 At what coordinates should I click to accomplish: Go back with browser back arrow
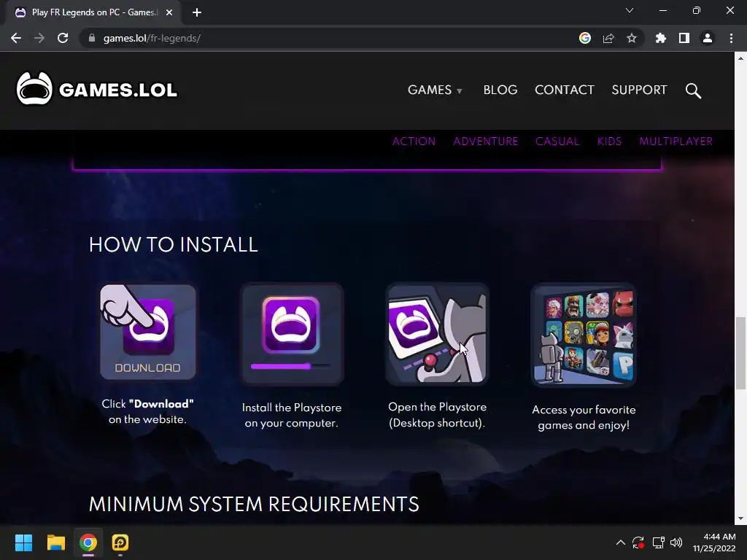click(16, 38)
